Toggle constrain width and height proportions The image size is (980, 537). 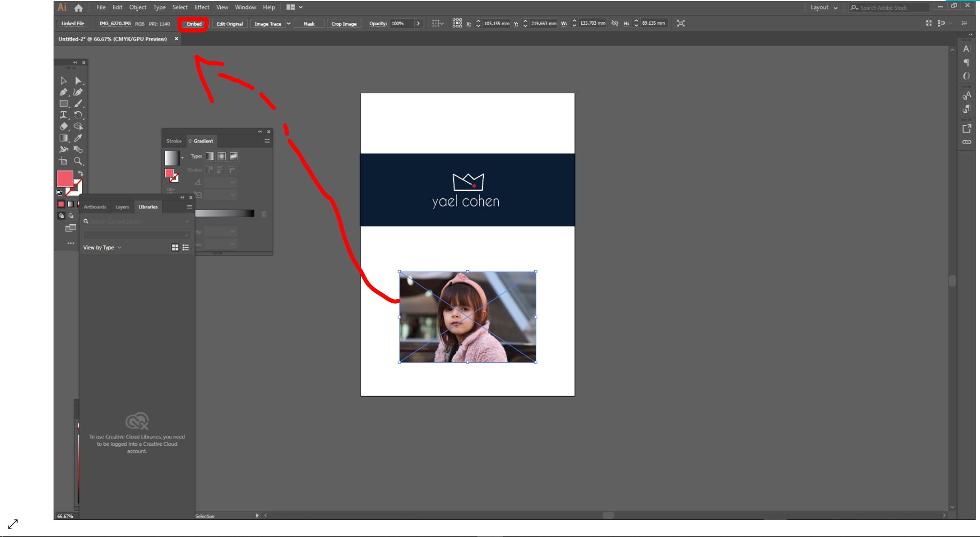pos(615,24)
